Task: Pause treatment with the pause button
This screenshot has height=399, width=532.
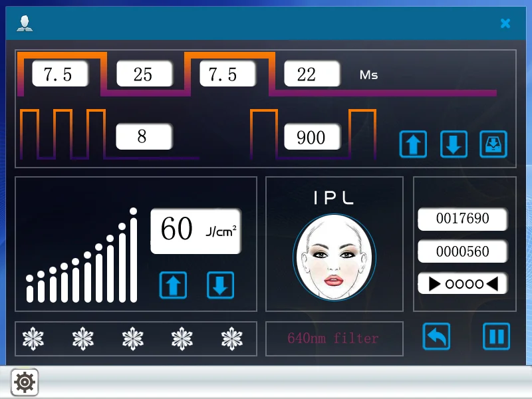Action: point(496,336)
